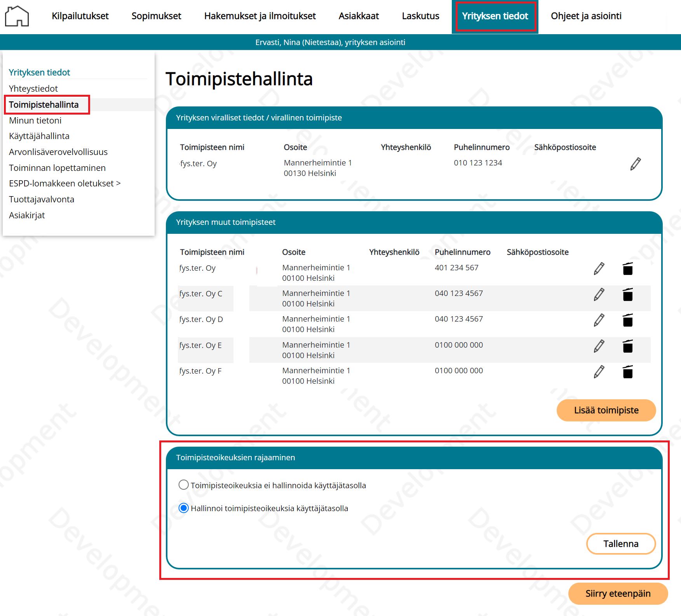
Task: Click the 'fys.ter. Oy F' office name
Action: tap(200, 371)
